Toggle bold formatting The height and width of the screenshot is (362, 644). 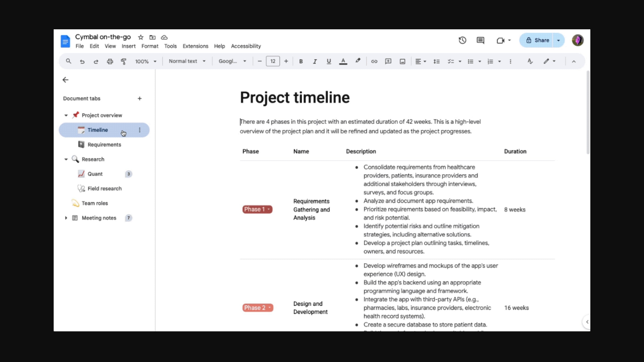pos(301,61)
